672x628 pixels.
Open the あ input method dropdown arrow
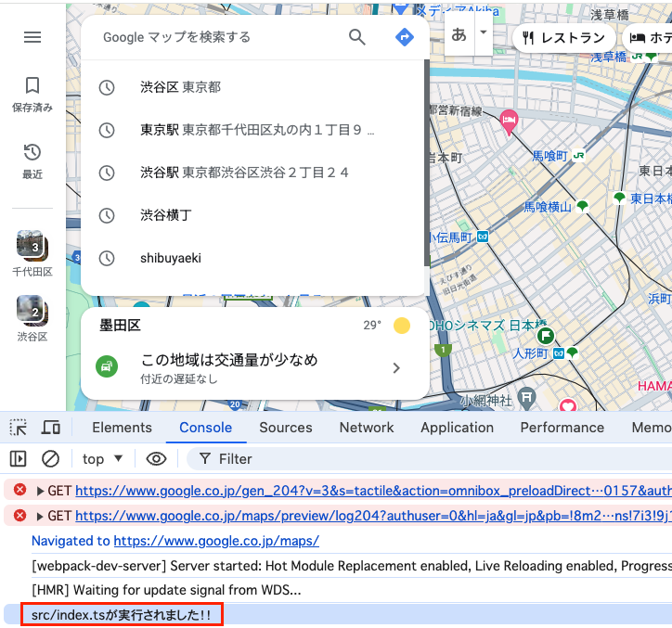pos(484,32)
